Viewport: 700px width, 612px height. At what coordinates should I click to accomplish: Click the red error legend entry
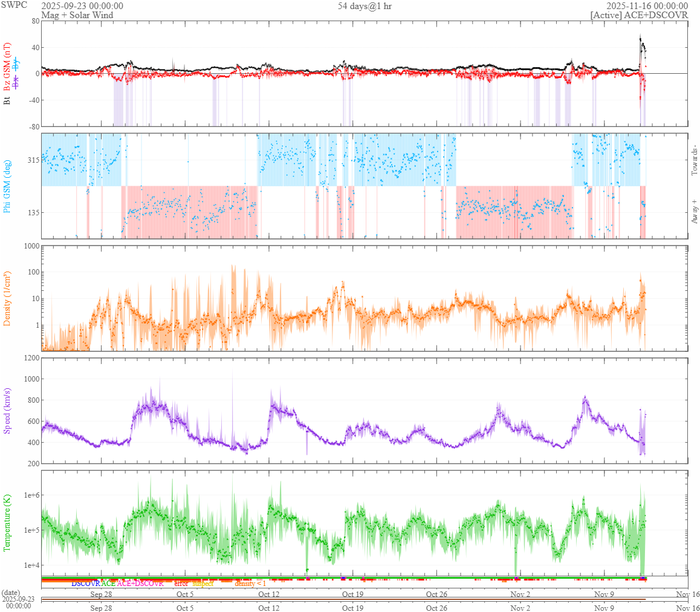[x=181, y=584]
